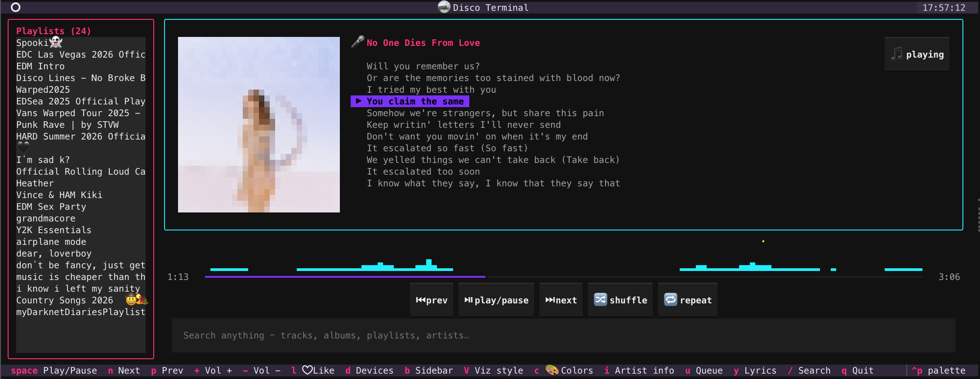Screen dimensions: 980x379
Task: Click the circle icon at top-left corner
Action: 16,7
